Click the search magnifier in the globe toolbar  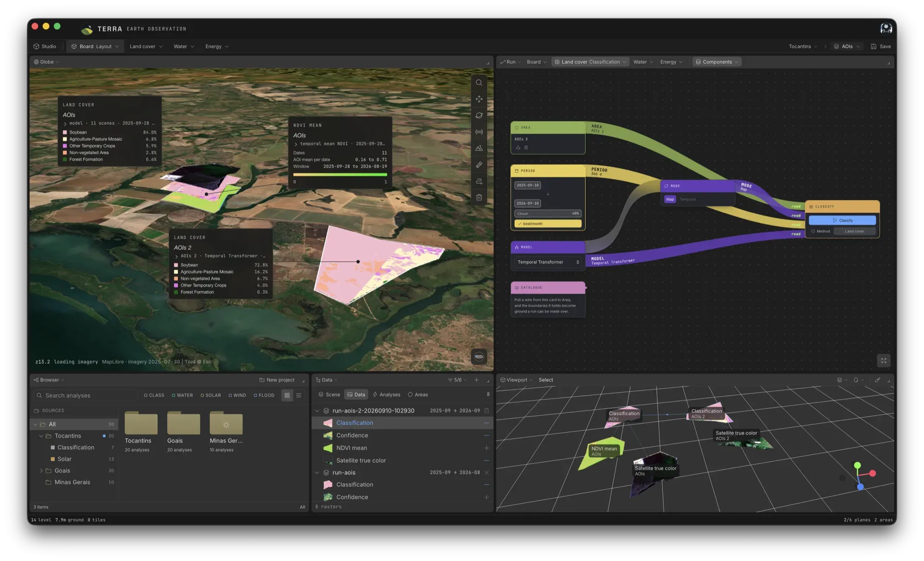click(x=479, y=83)
